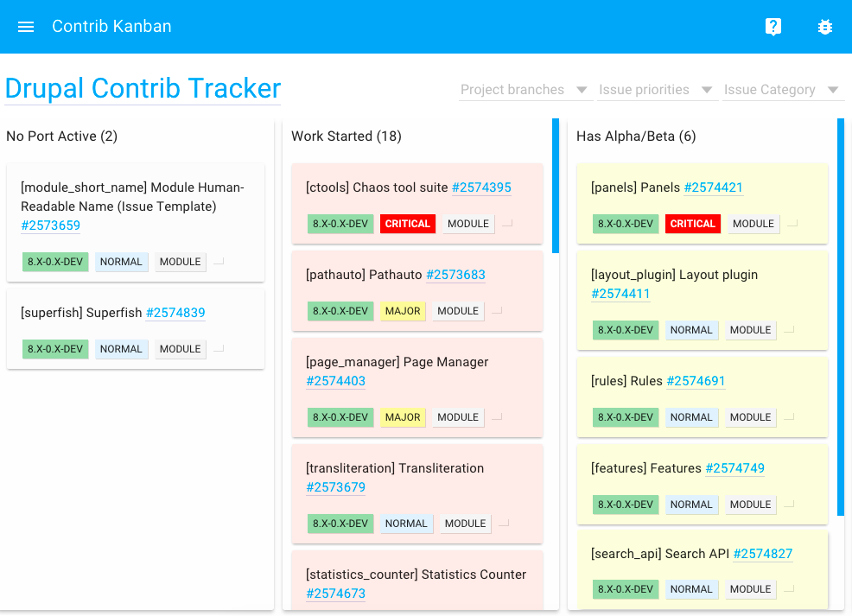Open Superfish issue #2574839

coord(175,313)
